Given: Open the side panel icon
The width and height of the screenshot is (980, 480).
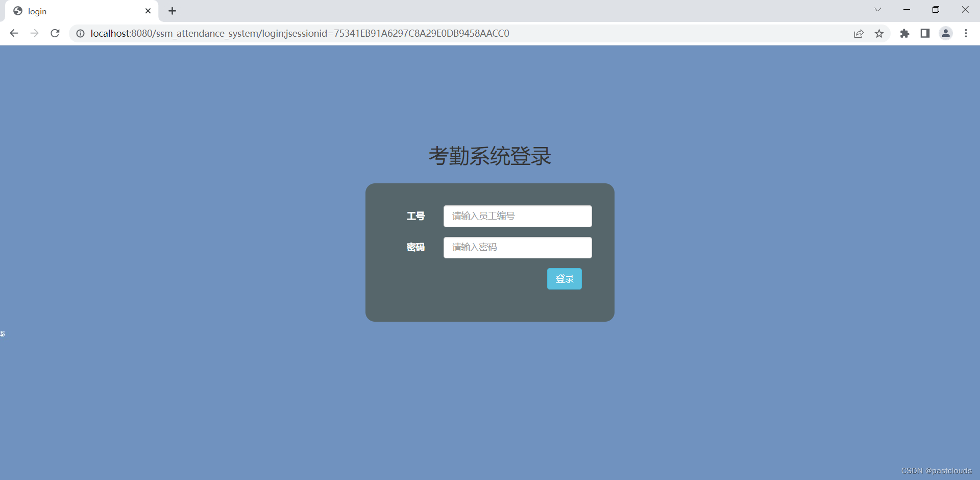Looking at the screenshot, I should tap(925, 33).
